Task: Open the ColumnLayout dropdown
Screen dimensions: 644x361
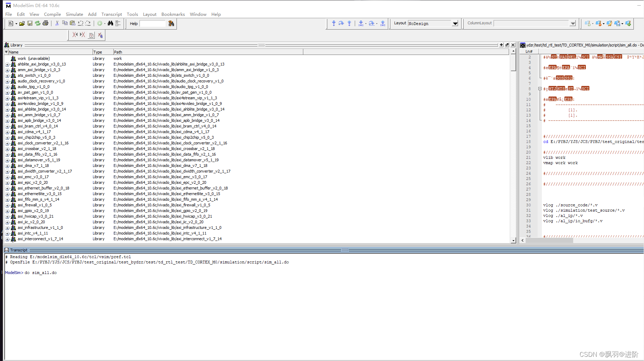Action: 573,24
